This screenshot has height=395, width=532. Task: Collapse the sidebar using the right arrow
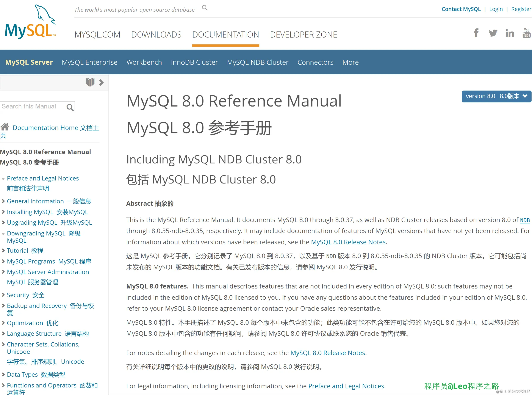point(101,83)
